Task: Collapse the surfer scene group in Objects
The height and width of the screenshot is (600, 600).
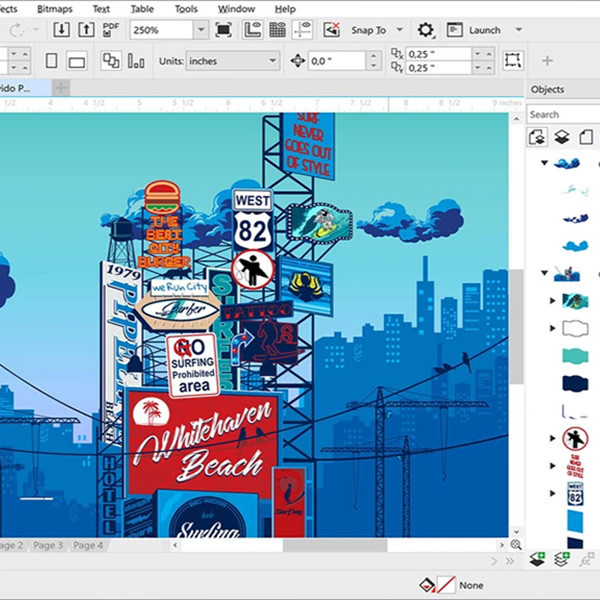Action: coord(544,273)
